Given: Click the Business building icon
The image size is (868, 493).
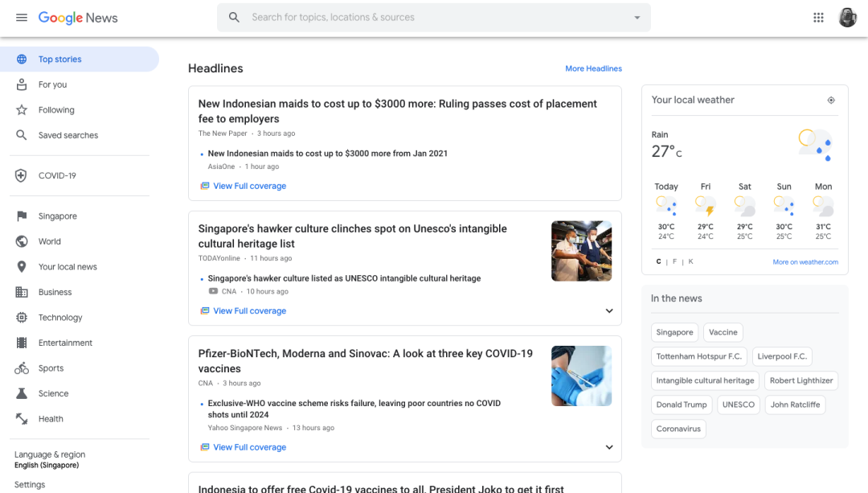Looking at the screenshot, I should click(x=22, y=292).
